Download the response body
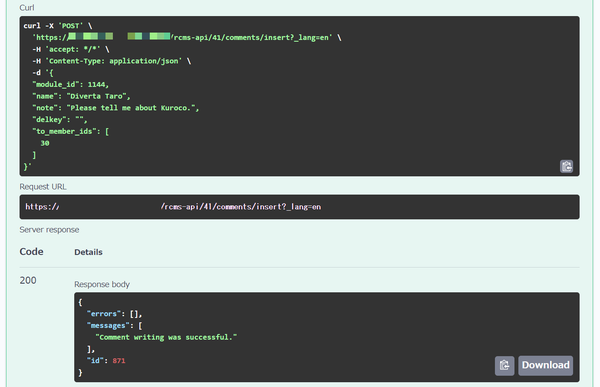Screen dimensions: 600x387 click(545, 365)
